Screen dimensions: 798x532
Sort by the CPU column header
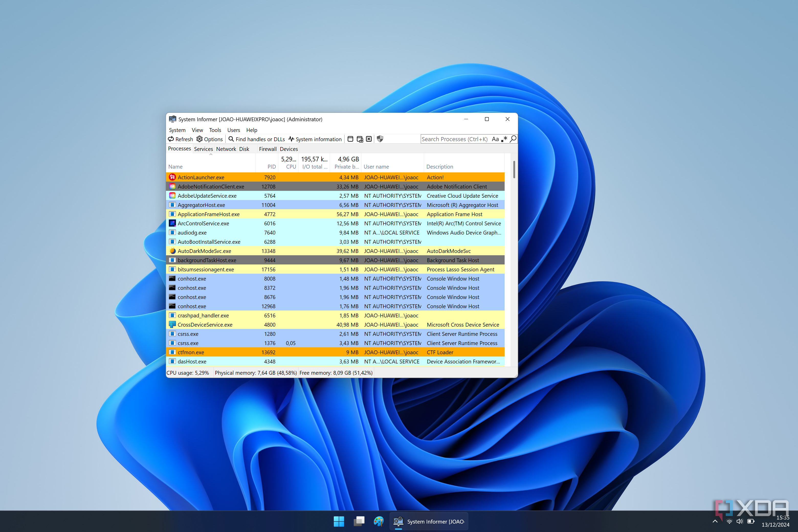click(289, 163)
